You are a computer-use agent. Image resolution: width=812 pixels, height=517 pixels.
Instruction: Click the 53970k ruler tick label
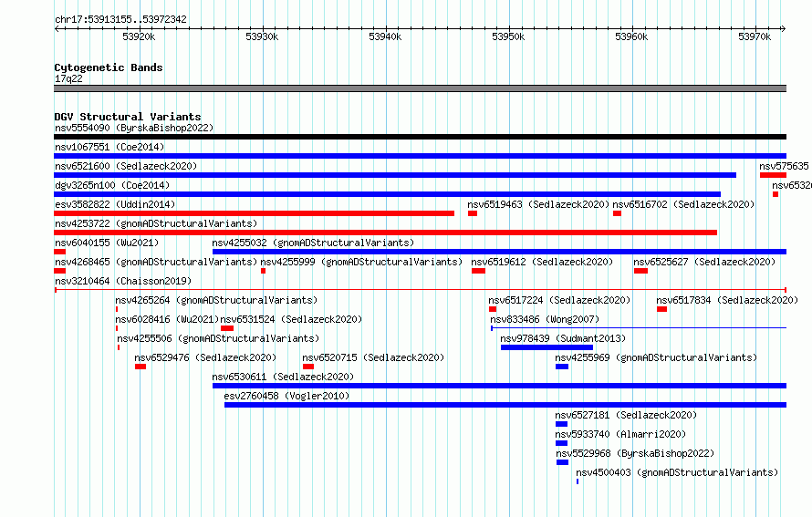pos(755,36)
